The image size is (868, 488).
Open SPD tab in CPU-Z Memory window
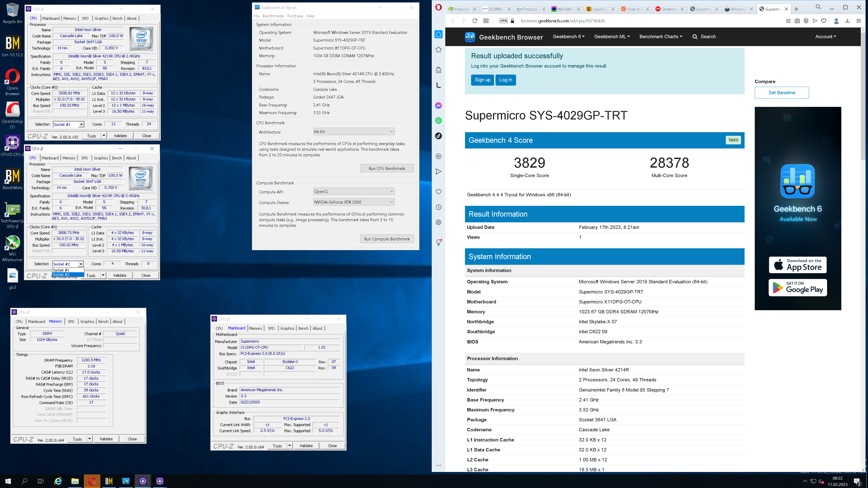71,322
